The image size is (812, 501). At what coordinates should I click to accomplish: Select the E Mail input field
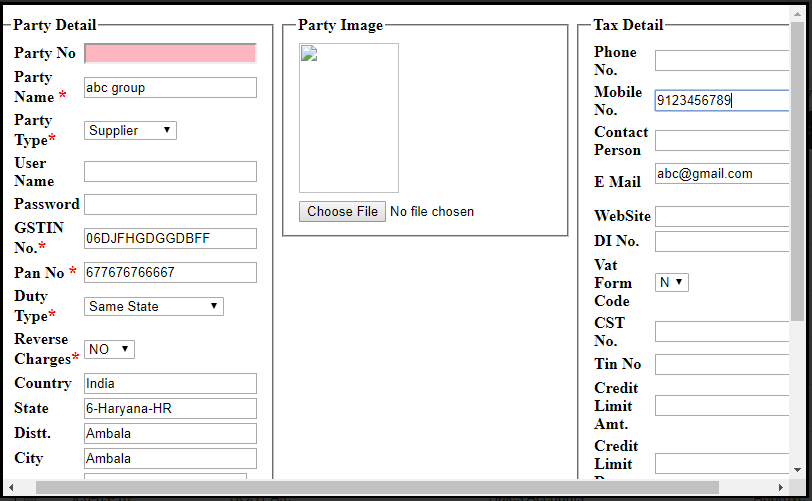(x=722, y=174)
